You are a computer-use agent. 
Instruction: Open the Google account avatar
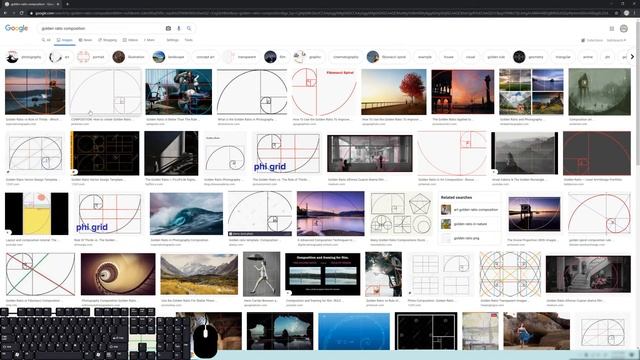(x=624, y=29)
